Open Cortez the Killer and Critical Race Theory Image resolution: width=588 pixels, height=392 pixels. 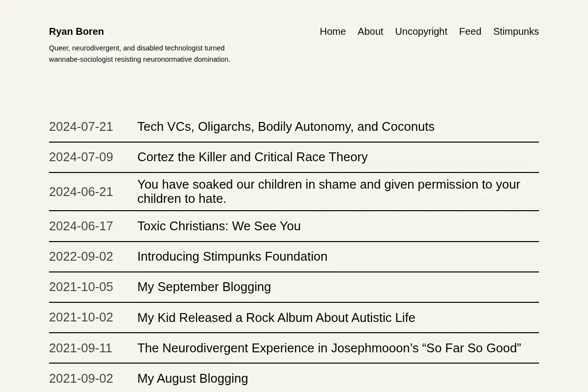252,157
